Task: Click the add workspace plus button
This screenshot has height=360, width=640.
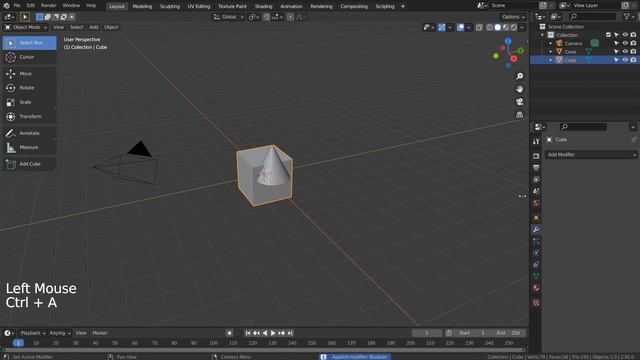Action: click(x=402, y=6)
